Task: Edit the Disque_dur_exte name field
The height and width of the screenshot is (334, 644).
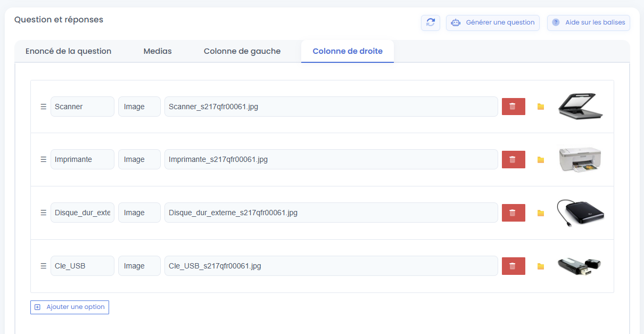Action: pos(82,213)
